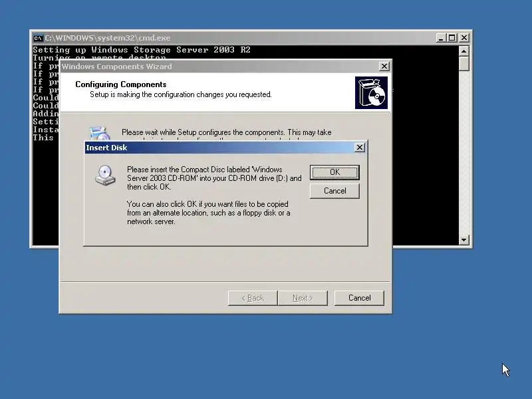Click the CD-ROM drive icon in Insert Disk
The height and width of the screenshot is (399, 532).
point(105,175)
